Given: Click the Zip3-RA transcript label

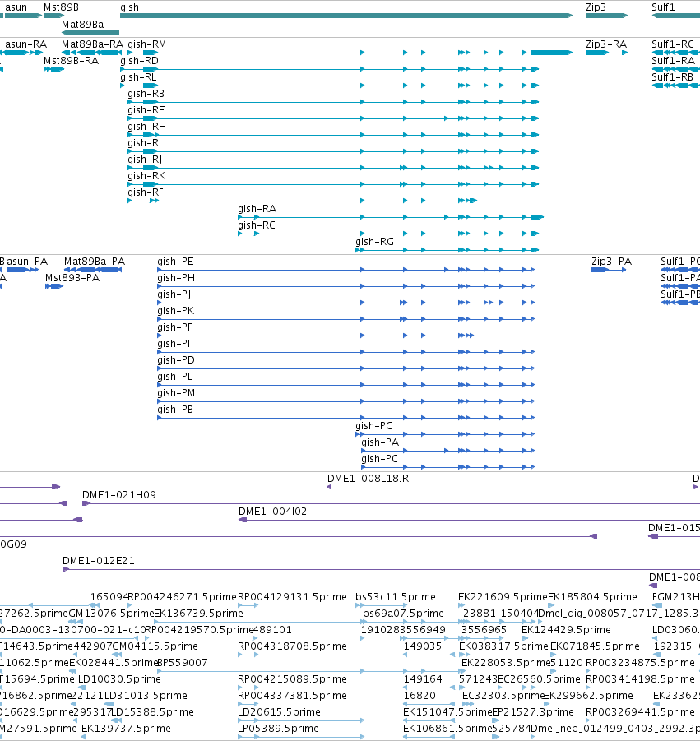Looking at the screenshot, I should click(x=606, y=44).
